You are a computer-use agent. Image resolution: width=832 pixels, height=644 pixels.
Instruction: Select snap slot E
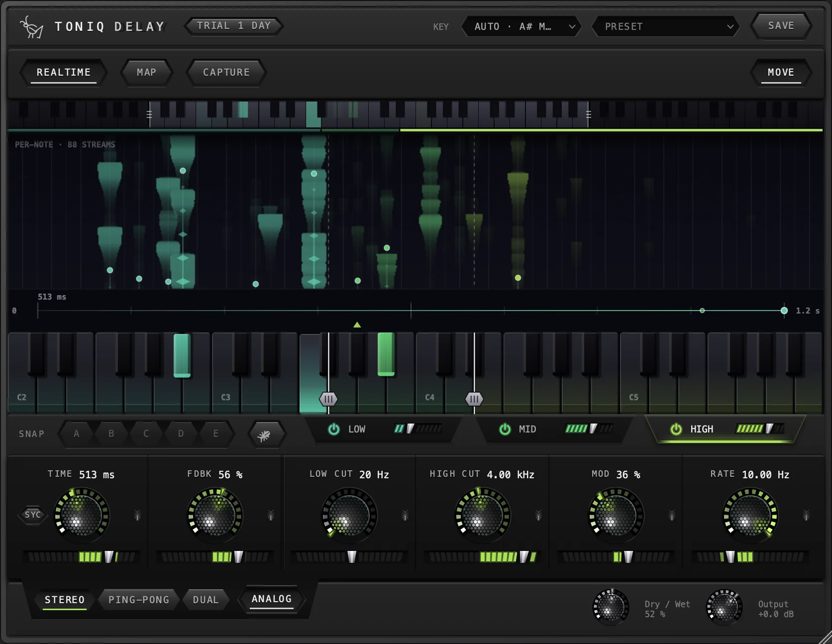pyautogui.click(x=216, y=433)
